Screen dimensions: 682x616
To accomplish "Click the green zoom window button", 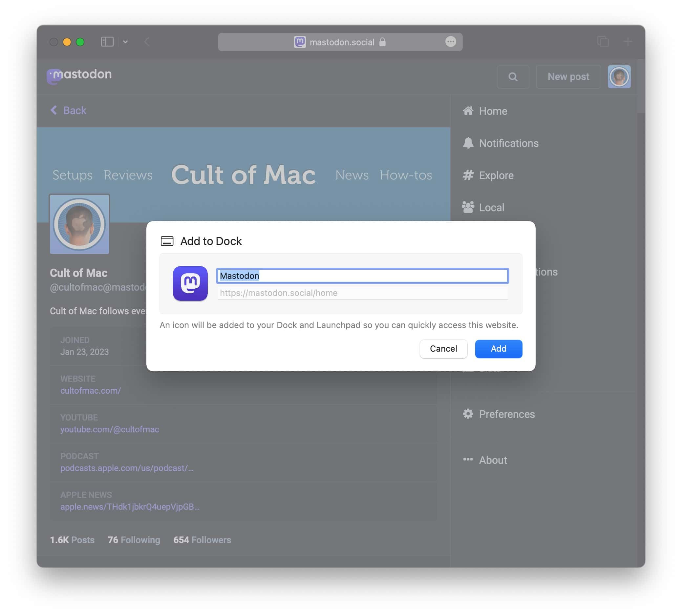I will pos(80,42).
